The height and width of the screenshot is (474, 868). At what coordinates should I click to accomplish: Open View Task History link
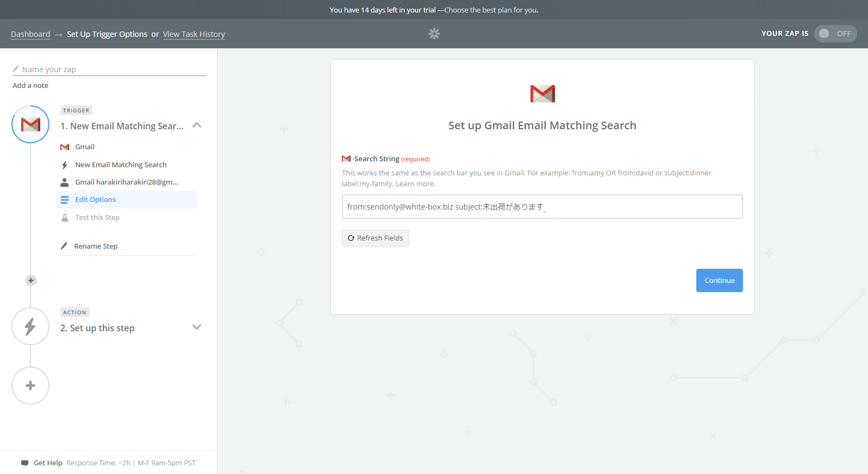pyautogui.click(x=193, y=34)
